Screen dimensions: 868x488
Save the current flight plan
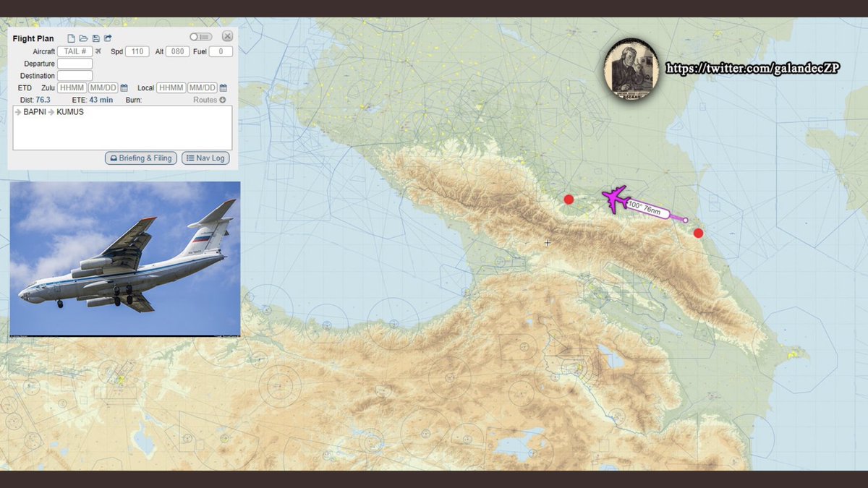point(95,38)
